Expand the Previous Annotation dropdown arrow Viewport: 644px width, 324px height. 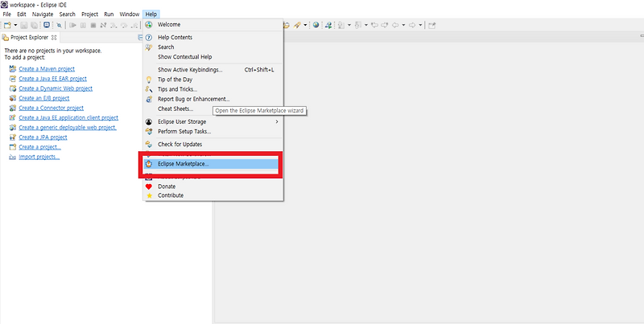[x=366, y=25]
